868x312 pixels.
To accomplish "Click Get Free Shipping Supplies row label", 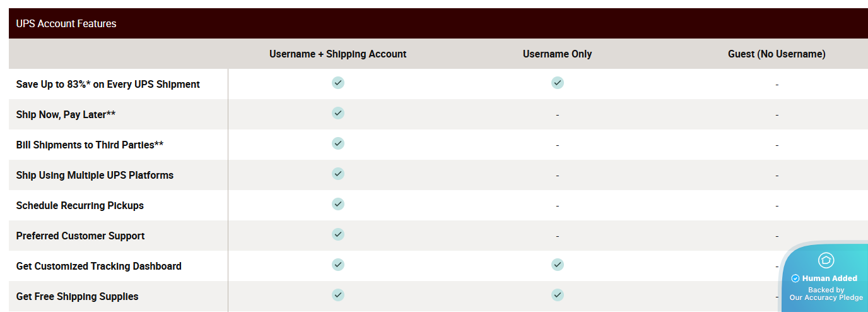I will coord(77,297).
